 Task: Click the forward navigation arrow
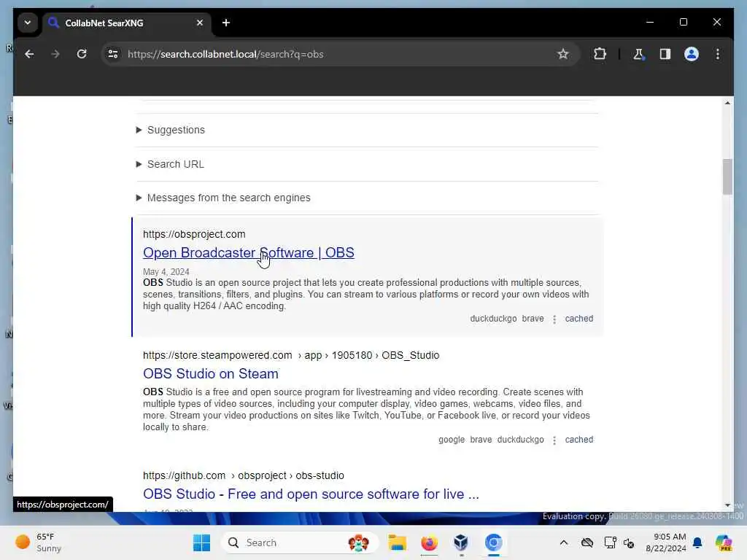point(55,54)
